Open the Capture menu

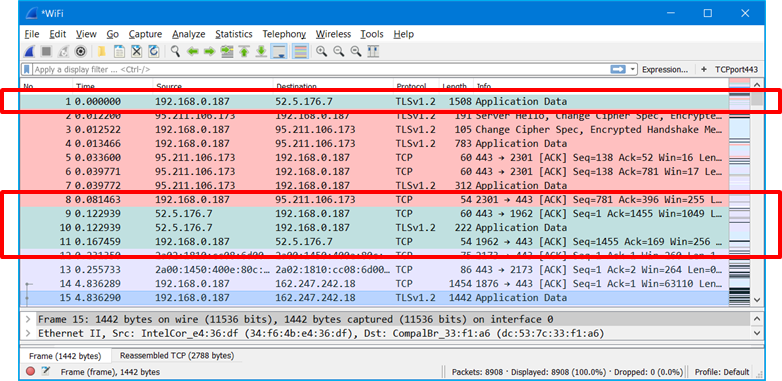[145, 34]
